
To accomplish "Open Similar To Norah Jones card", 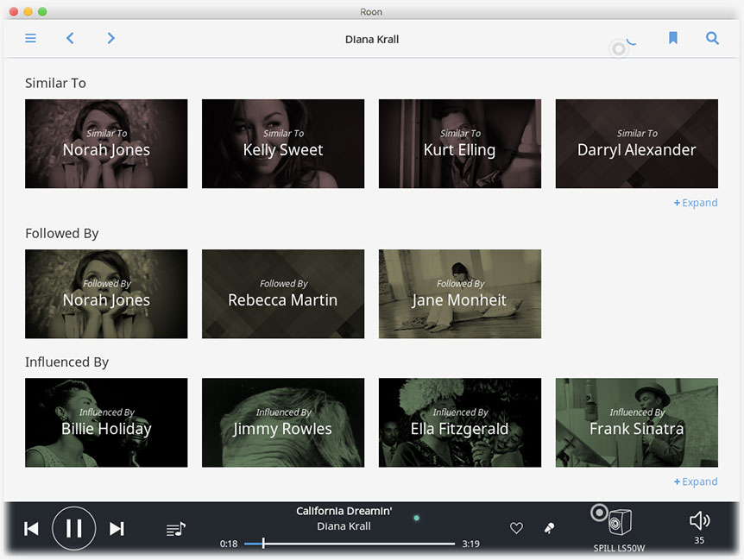I will pyautogui.click(x=106, y=144).
